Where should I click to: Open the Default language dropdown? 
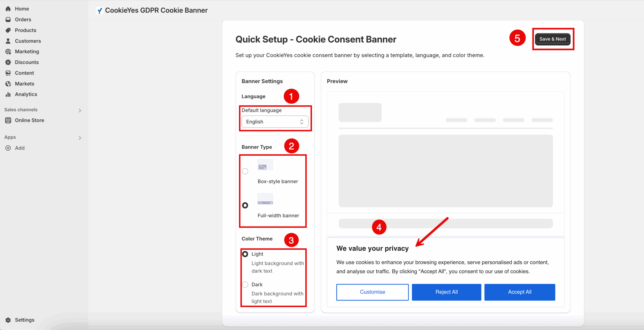point(275,122)
